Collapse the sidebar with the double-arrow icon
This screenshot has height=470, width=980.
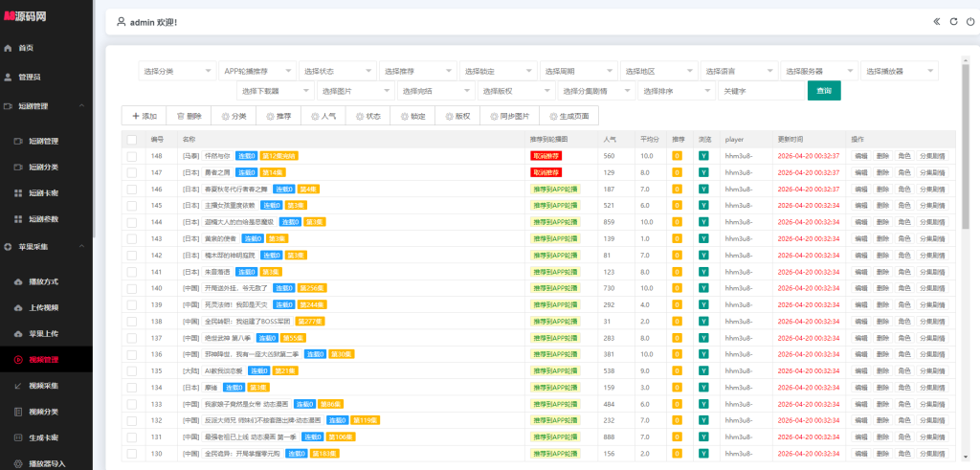pyautogui.click(x=936, y=22)
